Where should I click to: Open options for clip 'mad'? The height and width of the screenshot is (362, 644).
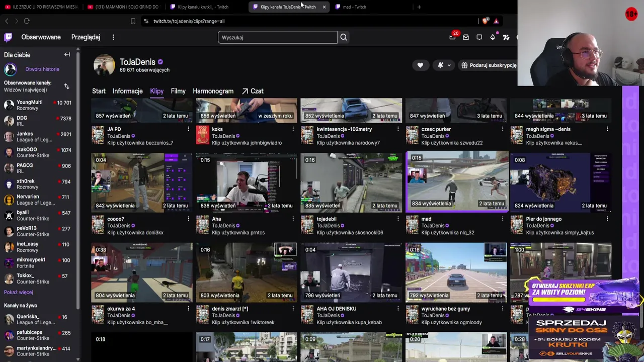(x=503, y=219)
